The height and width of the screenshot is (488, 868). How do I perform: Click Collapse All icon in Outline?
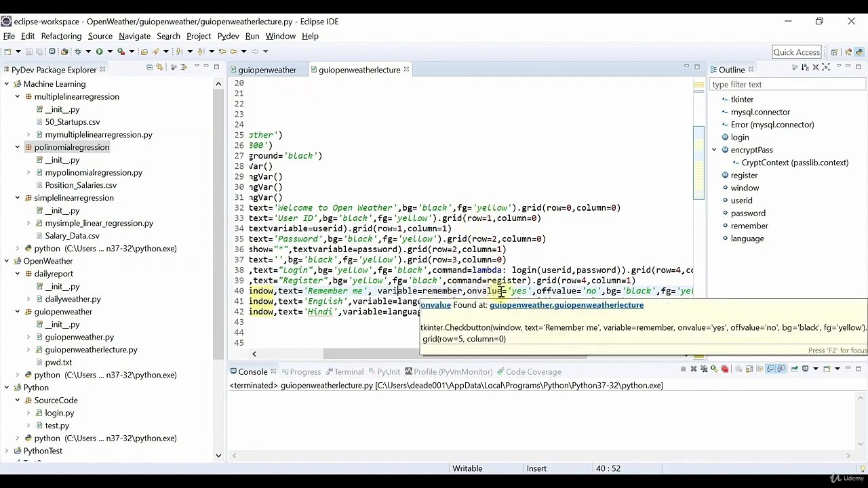816,67
